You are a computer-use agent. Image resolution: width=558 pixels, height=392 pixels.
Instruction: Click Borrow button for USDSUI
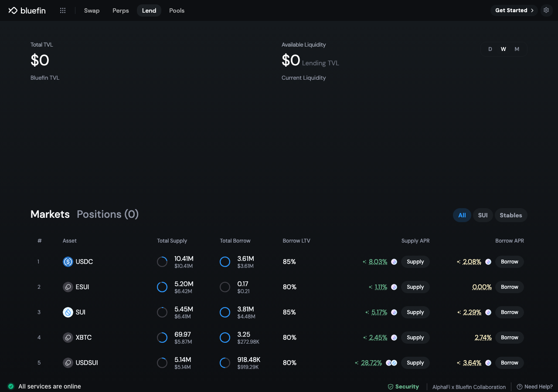(510, 363)
